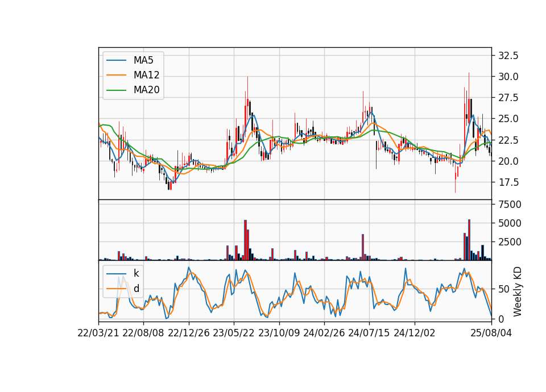The height and width of the screenshot is (392, 546).
Task: Click the 7500 volume axis label
Action: [x=510, y=205]
